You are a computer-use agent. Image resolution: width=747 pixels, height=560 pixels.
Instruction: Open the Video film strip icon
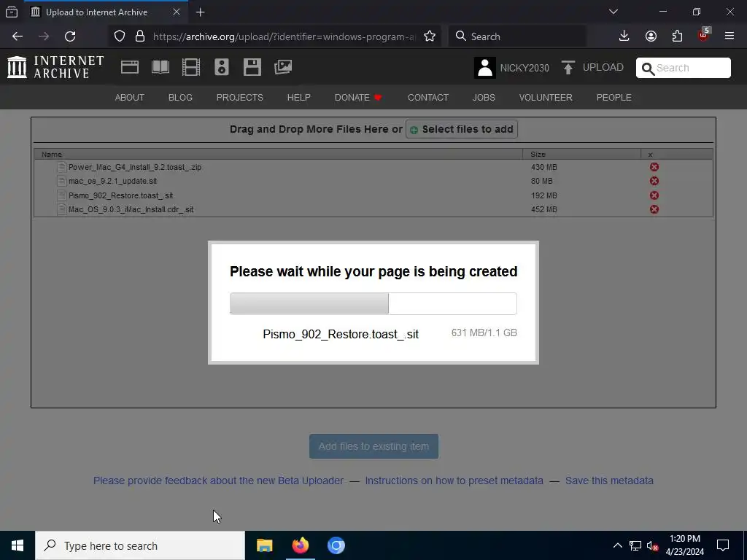(191, 67)
